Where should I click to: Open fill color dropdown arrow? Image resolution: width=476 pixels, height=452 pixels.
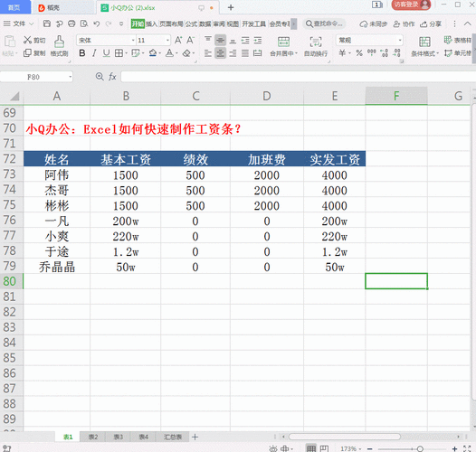(x=159, y=53)
